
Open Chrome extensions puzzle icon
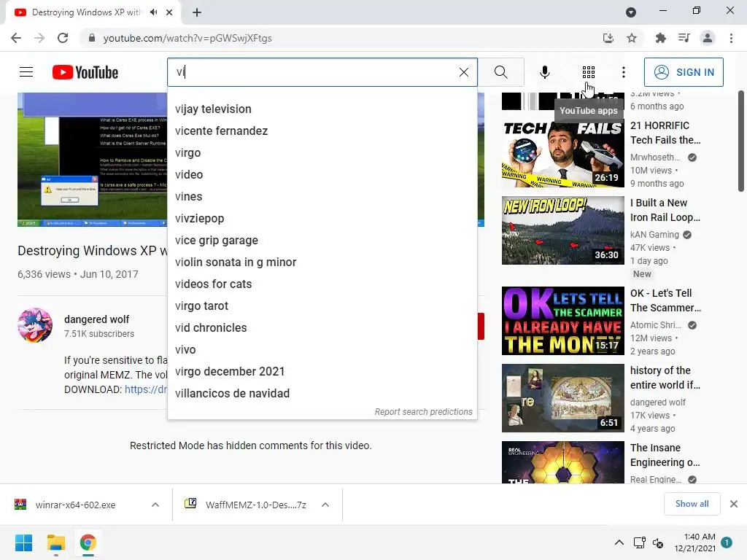[660, 38]
